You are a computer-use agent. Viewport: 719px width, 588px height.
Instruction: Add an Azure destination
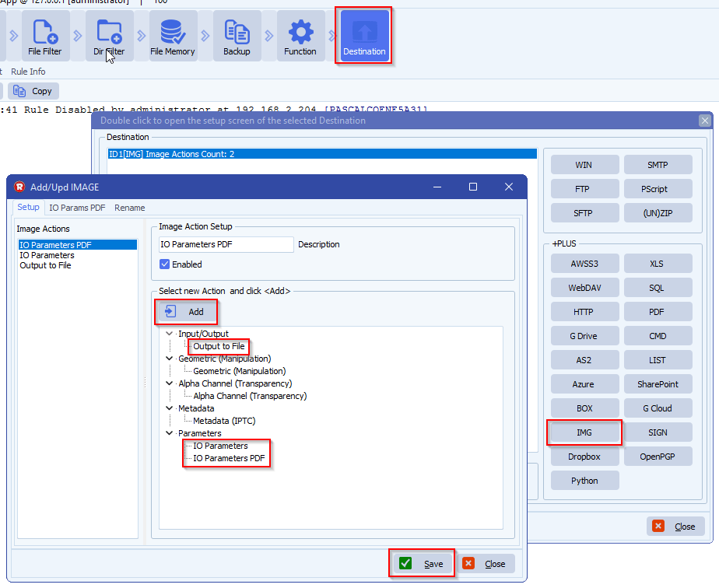584,384
